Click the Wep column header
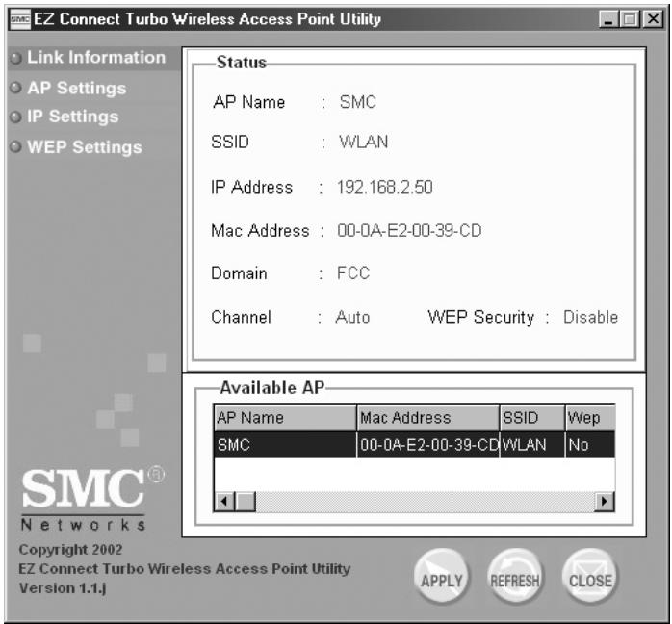 coord(590,418)
